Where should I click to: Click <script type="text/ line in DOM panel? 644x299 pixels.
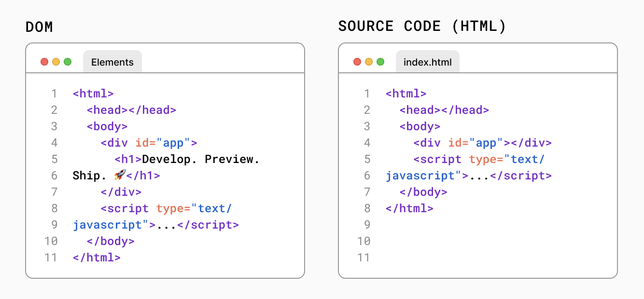click(167, 208)
